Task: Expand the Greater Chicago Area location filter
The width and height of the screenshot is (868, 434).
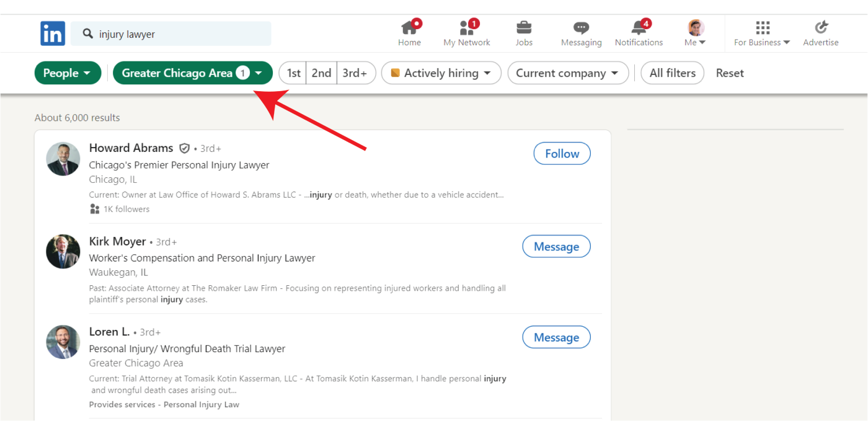Action: (x=193, y=73)
